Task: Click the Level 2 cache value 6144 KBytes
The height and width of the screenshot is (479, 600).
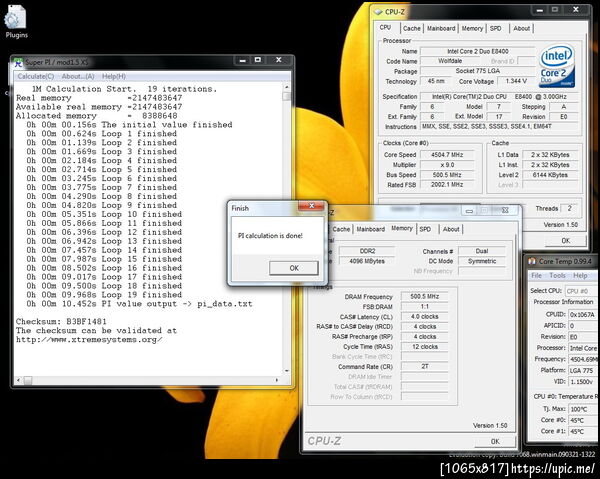Action: [x=550, y=175]
